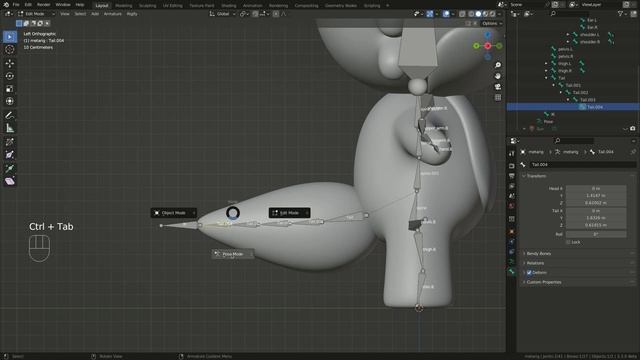Click the Head Y value field
This screenshot has height=360, width=640.
coord(596,196)
